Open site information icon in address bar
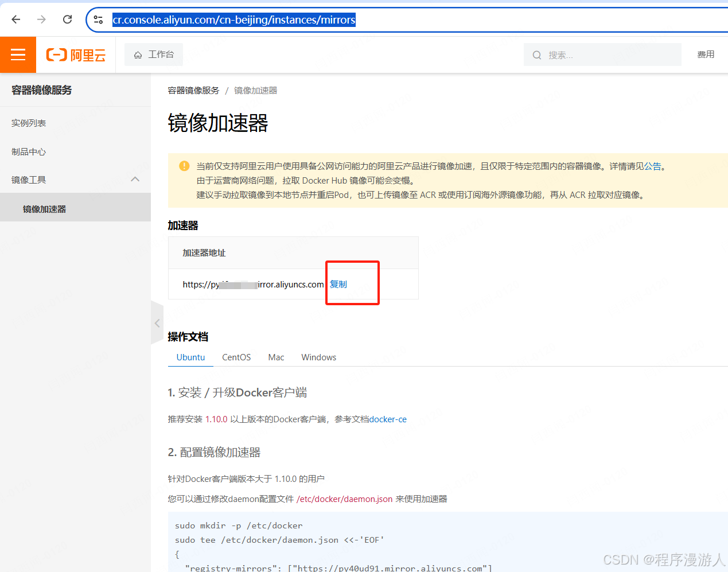 (98, 20)
